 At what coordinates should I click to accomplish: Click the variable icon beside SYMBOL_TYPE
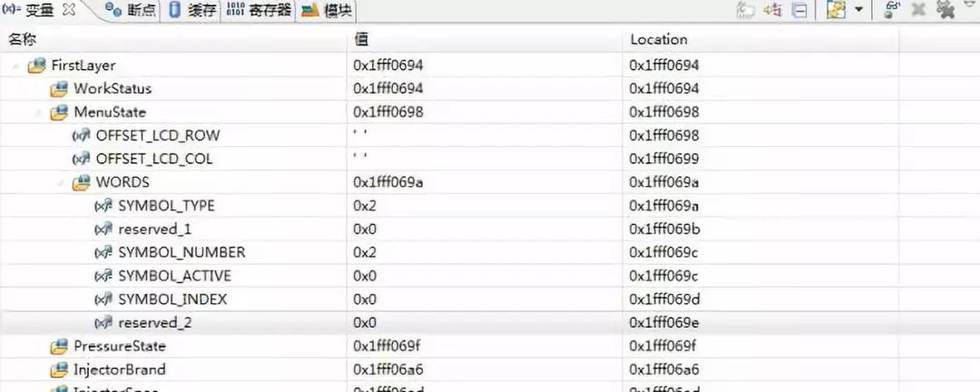[x=103, y=206]
